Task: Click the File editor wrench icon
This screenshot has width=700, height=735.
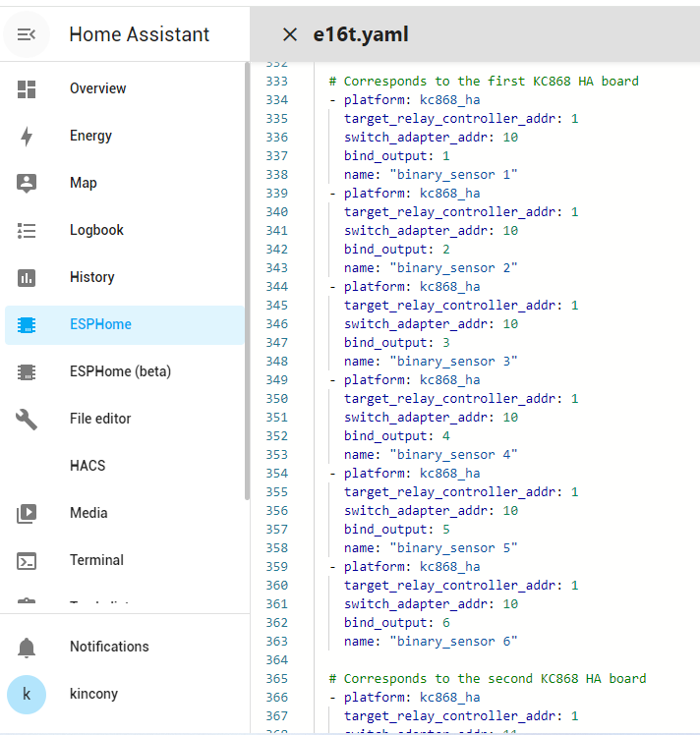Action: tap(27, 419)
